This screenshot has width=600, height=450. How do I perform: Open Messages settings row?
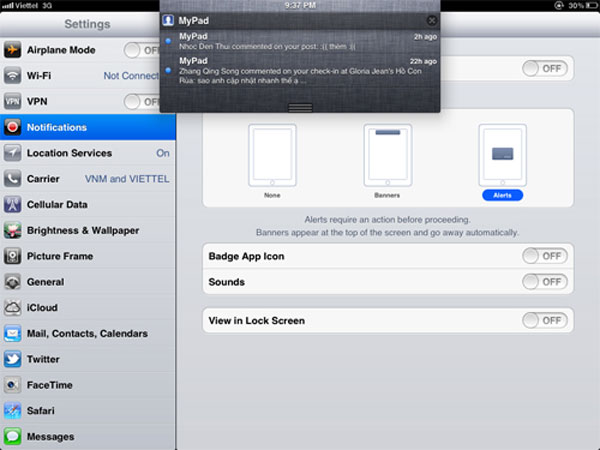[88, 437]
